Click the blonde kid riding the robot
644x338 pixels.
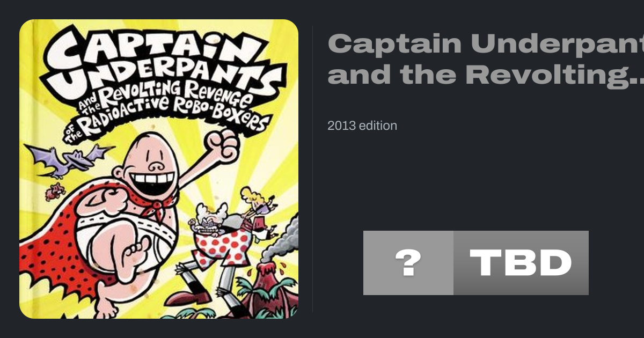(x=257, y=207)
